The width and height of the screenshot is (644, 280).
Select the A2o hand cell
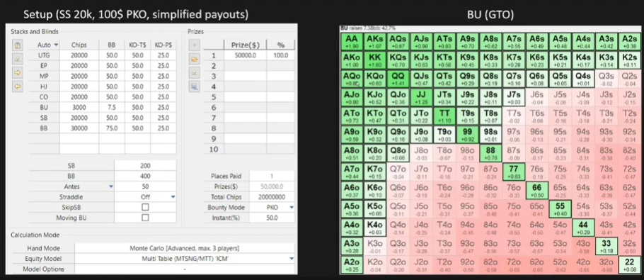click(352, 264)
